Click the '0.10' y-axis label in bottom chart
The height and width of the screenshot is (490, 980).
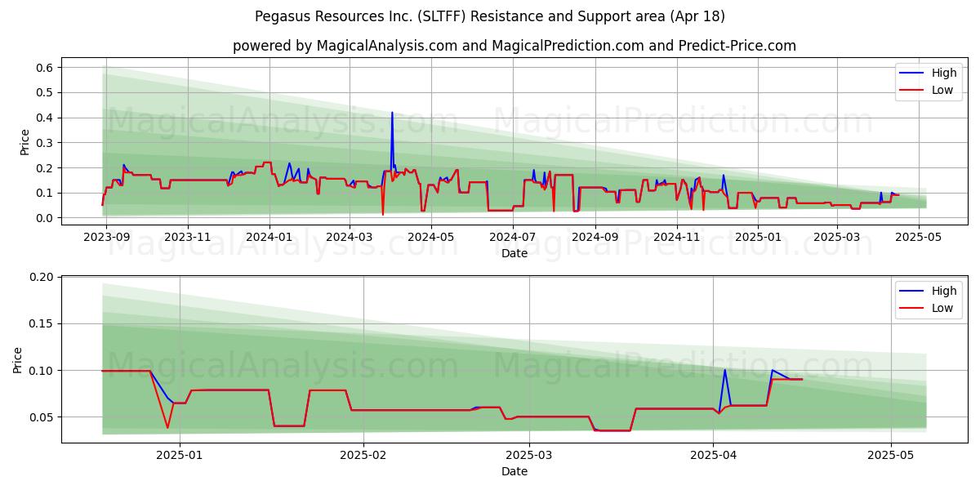(x=41, y=371)
